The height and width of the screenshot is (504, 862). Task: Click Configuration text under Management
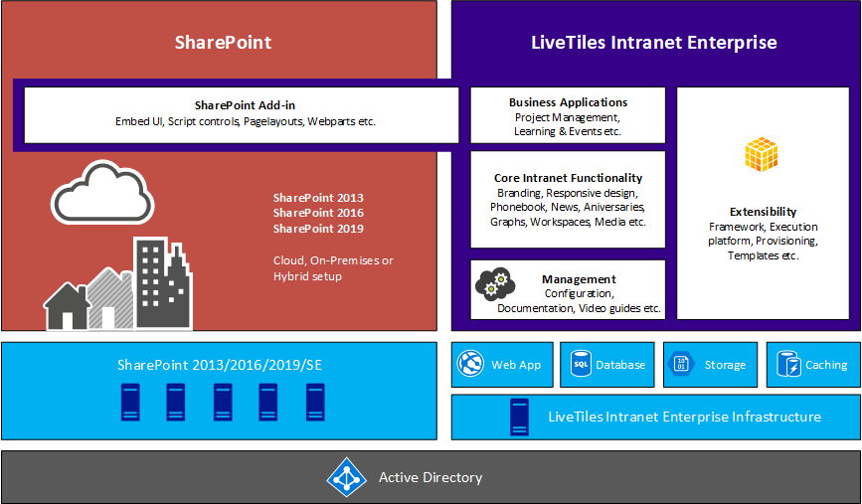point(579,293)
